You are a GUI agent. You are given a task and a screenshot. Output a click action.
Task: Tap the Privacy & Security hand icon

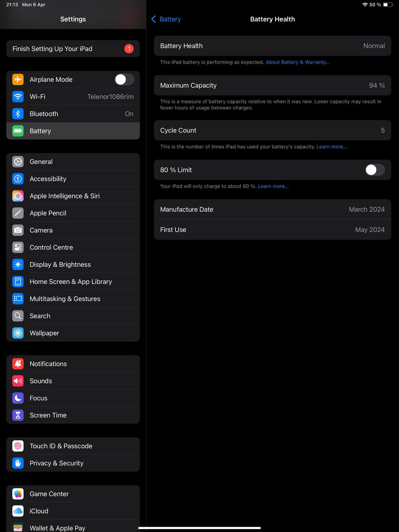click(18, 463)
